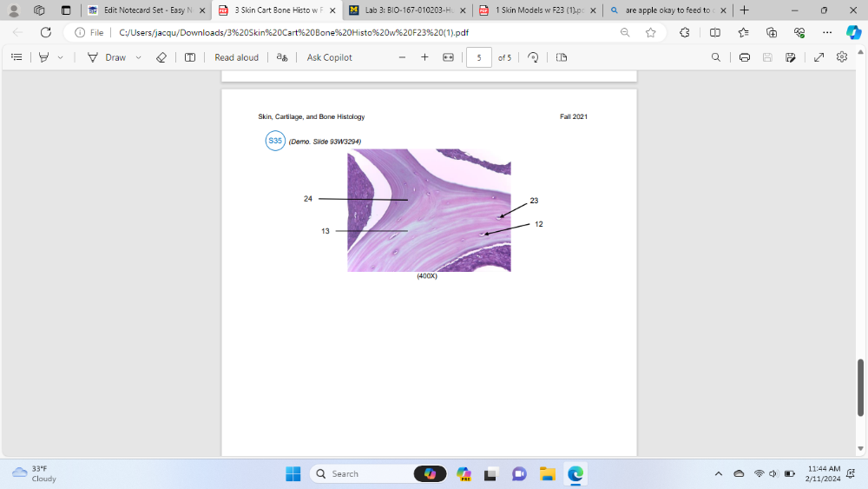Click the Ask Copilot button
The image size is (868, 489).
329,57
